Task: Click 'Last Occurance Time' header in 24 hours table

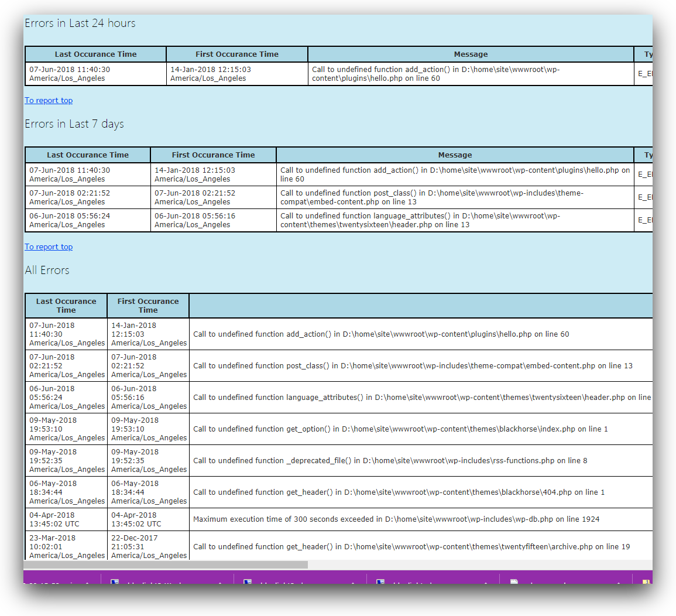Action: [x=95, y=54]
